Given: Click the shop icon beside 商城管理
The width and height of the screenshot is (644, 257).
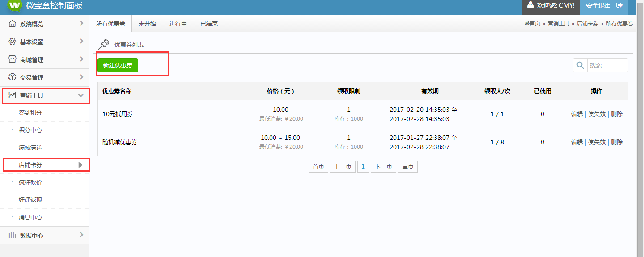Looking at the screenshot, I should tap(12, 59).
